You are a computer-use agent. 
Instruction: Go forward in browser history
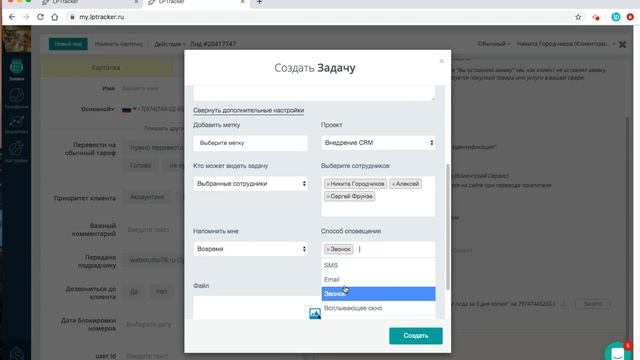tap(26, 17)
